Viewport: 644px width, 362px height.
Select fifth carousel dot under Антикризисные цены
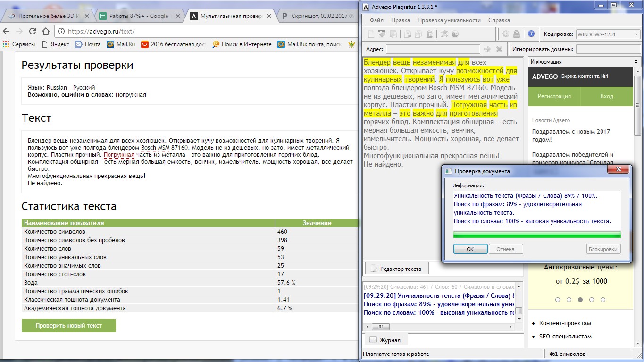click(603, 300)
